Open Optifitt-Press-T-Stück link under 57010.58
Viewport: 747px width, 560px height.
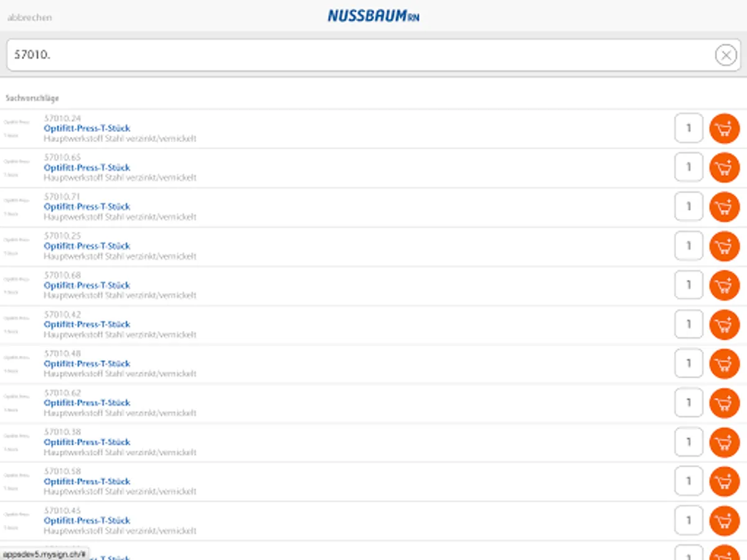click(87, 481)
